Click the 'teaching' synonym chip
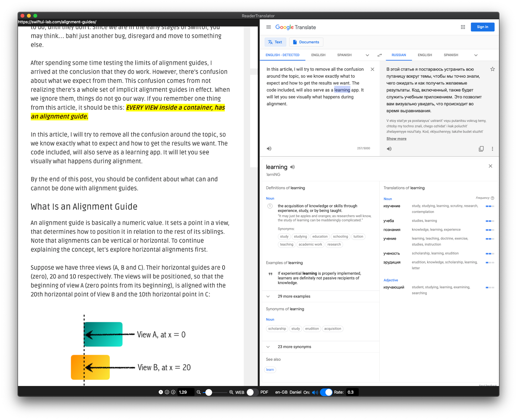 pos(286,244)
